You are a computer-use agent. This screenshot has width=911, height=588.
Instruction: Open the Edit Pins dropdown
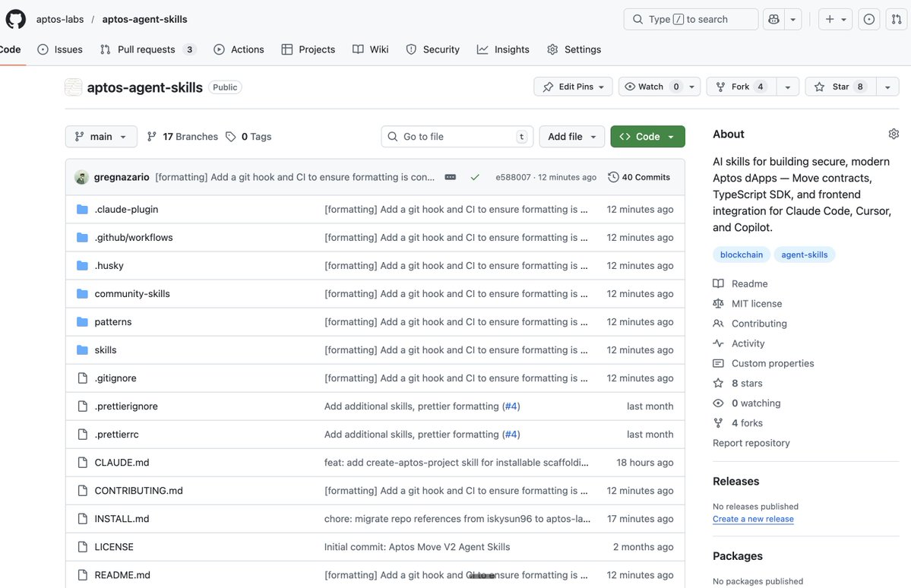[x=573, y=87]
